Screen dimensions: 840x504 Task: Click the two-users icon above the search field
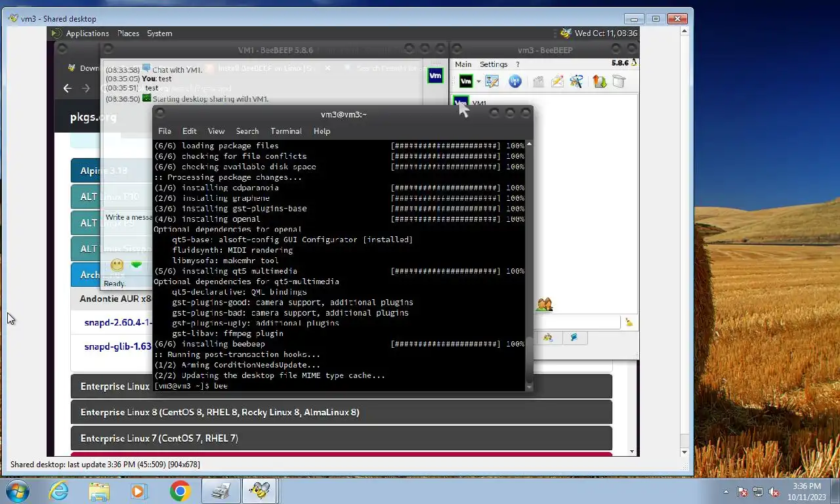[544, 304]
